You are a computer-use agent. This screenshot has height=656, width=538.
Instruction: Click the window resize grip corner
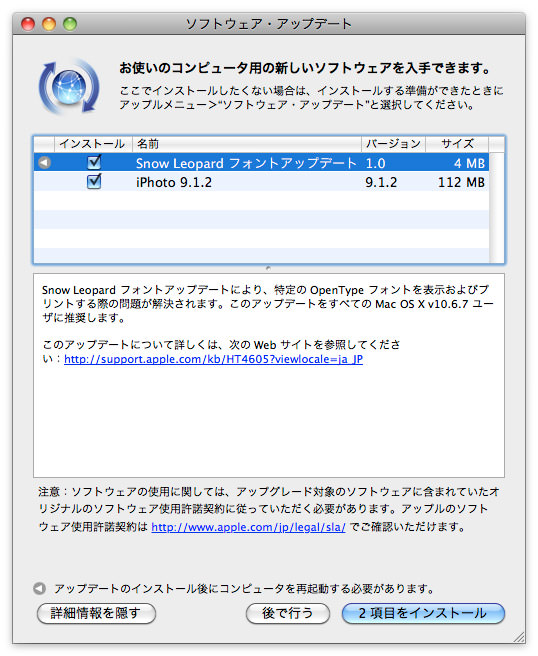tap(519, 637)
